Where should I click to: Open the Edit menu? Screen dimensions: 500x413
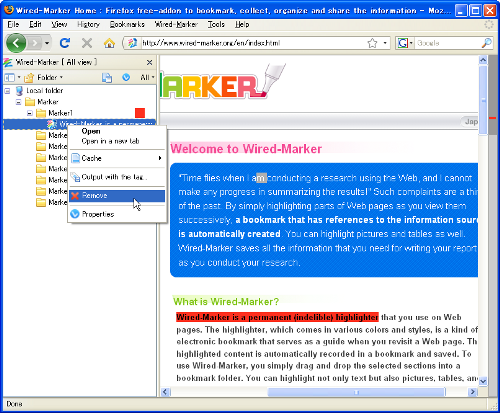click(35, 24)
